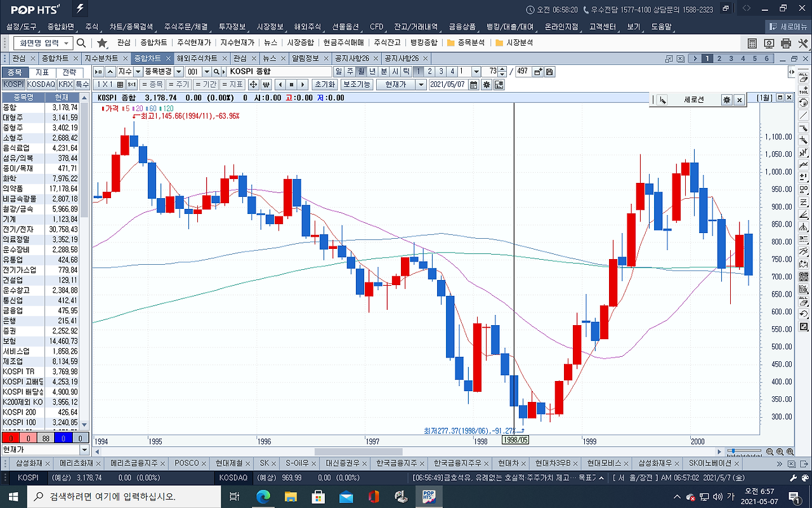Click the undo arrow in drawing toolbar
The image size is (812, 508).
click(804, 314)
